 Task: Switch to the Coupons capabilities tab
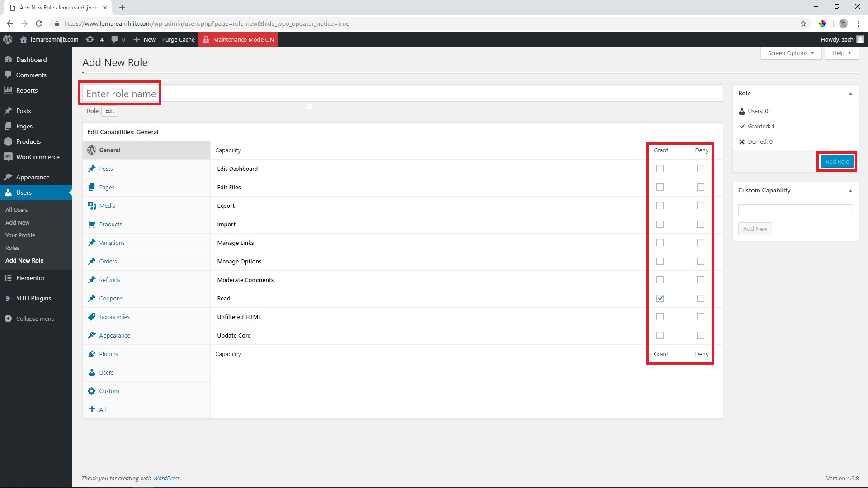point(146,298)
